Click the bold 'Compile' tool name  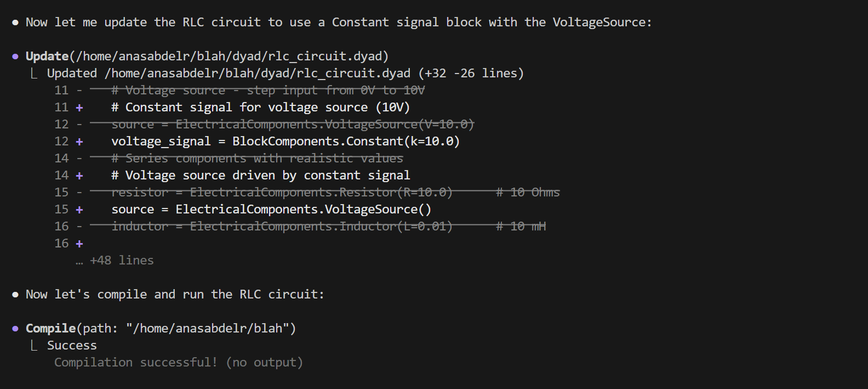(50, 329)
